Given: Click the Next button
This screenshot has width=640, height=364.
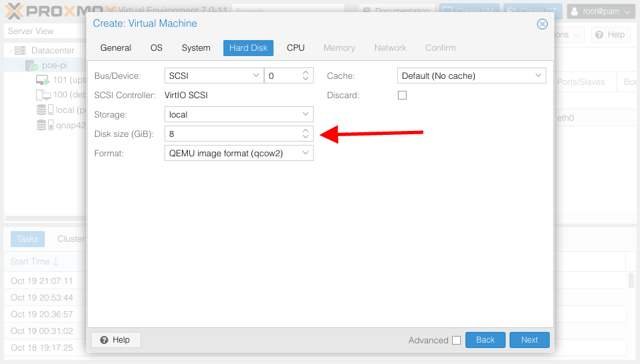Looking at the screenshot, I should click(529, 340).
